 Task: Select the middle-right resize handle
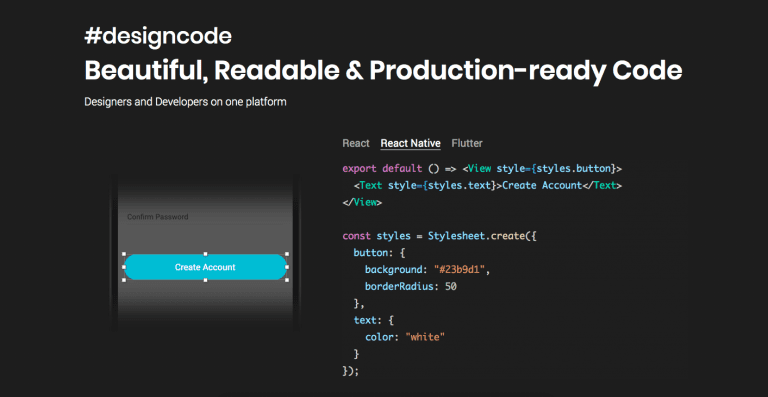pyautogui.click(x=287, y=267)
